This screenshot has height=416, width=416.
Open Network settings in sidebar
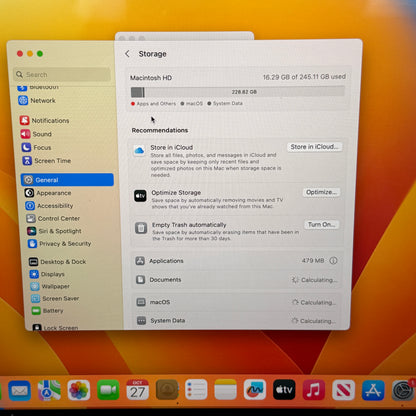[37, 100]
